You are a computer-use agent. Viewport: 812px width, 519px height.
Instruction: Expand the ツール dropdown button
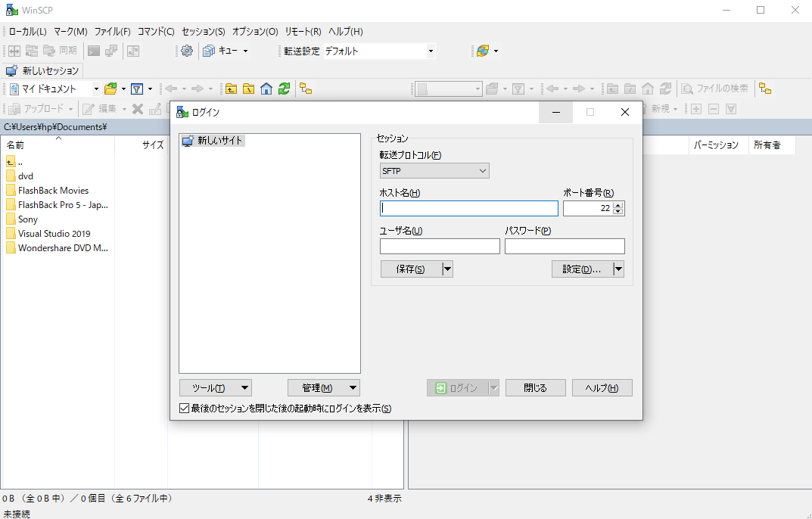click(216, 388)
